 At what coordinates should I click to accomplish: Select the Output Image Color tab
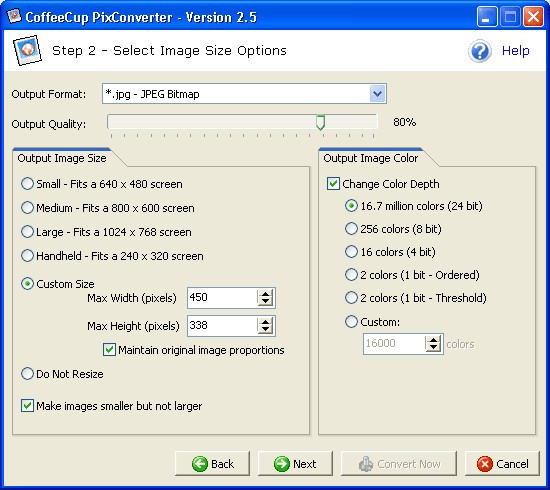click(x=371, y=158)
